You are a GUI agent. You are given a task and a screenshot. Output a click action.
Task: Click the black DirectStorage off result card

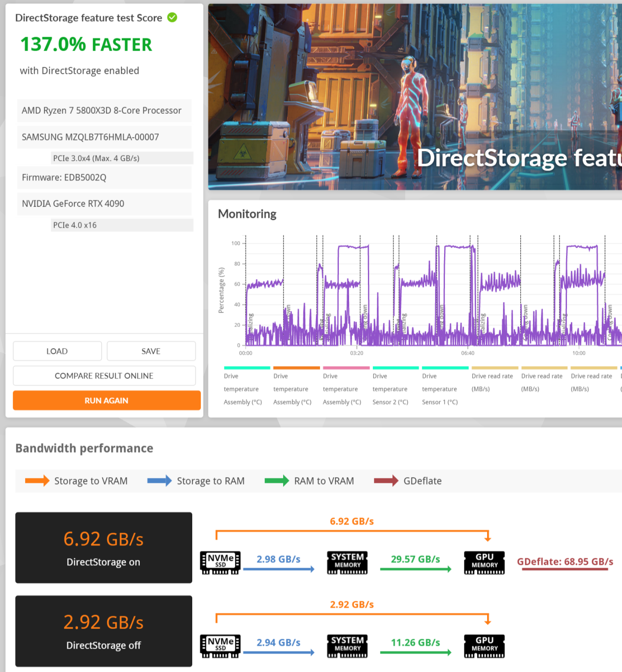104,631
